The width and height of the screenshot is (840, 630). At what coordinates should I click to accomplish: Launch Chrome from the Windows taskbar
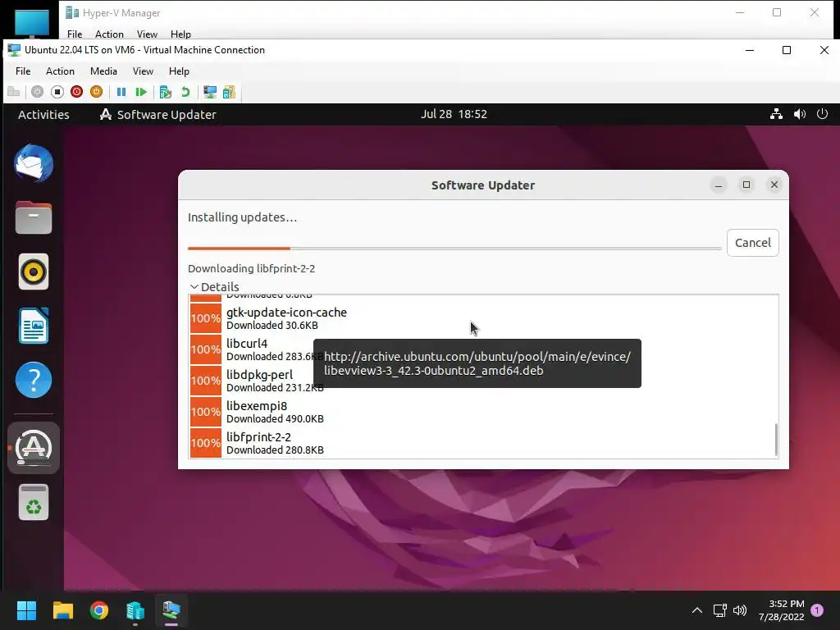99,610
